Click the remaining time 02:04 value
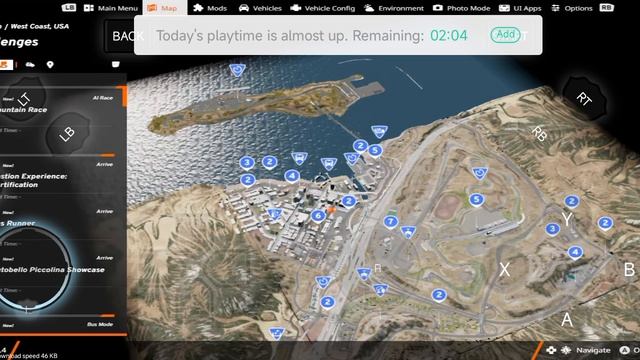This screenshot has height=360, width=640. (449, 36)
